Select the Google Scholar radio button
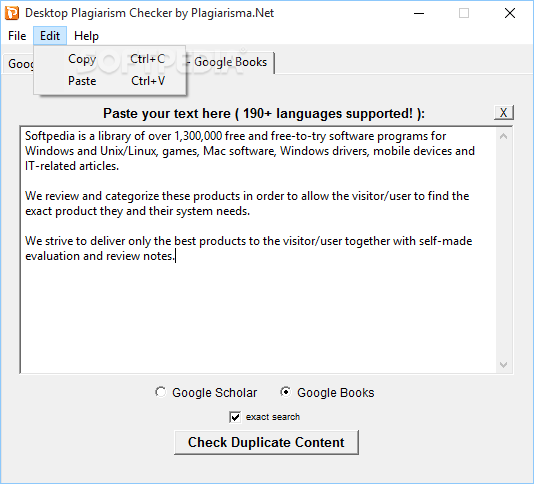Screen dimensions: 534x484 [x=160, y=392]
